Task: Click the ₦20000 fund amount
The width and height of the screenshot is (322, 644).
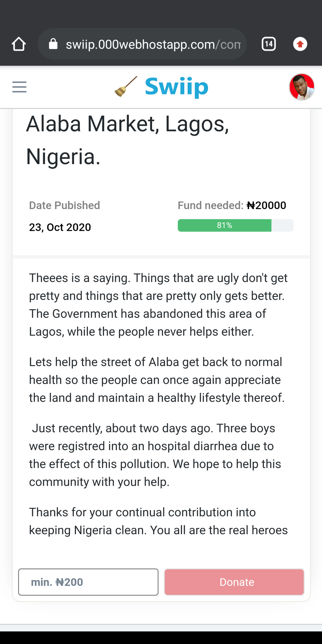Action: [266, 205]
